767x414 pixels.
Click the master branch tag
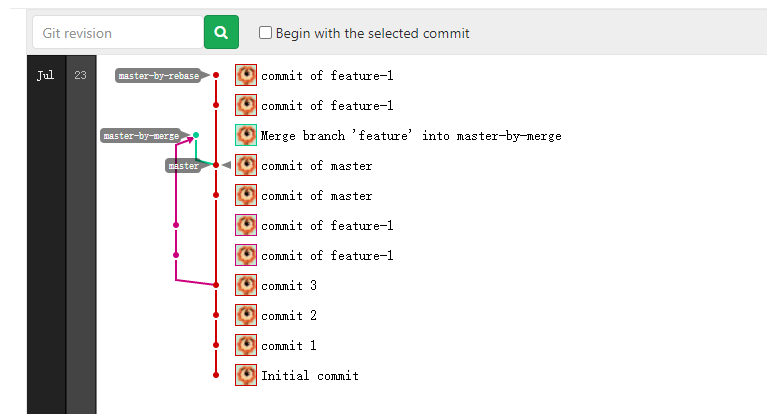183,166
